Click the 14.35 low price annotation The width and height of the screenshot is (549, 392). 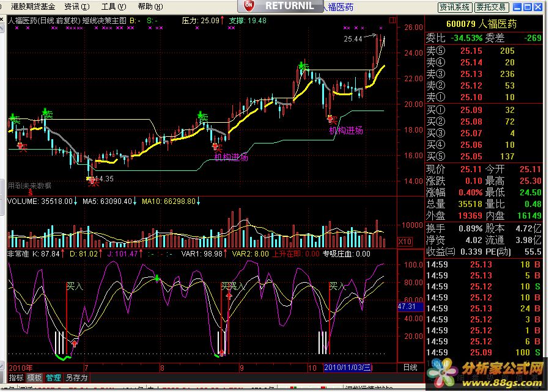(x=105, y=179)
